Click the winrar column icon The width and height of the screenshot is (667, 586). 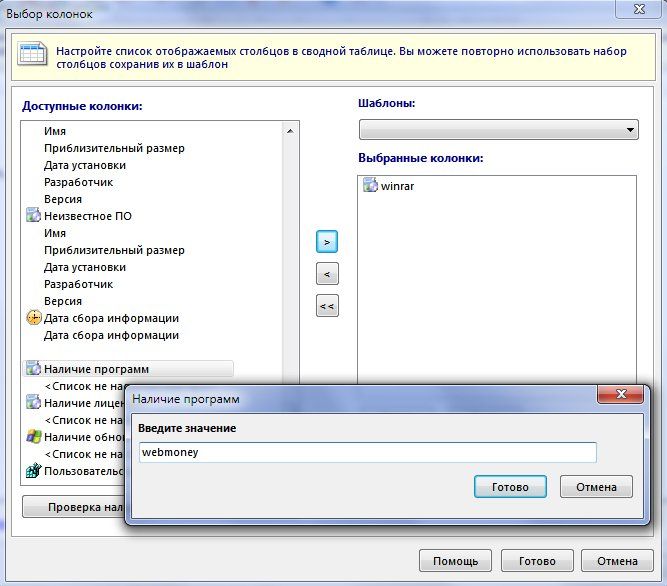(x=370, y=185)
